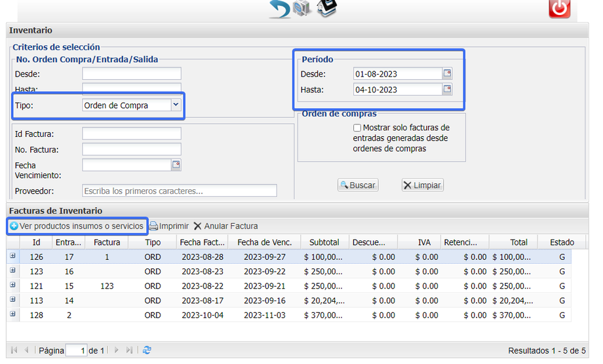Focus the Proveedor search input field
This screenshot has height=364, width=603.
(180, 191)
